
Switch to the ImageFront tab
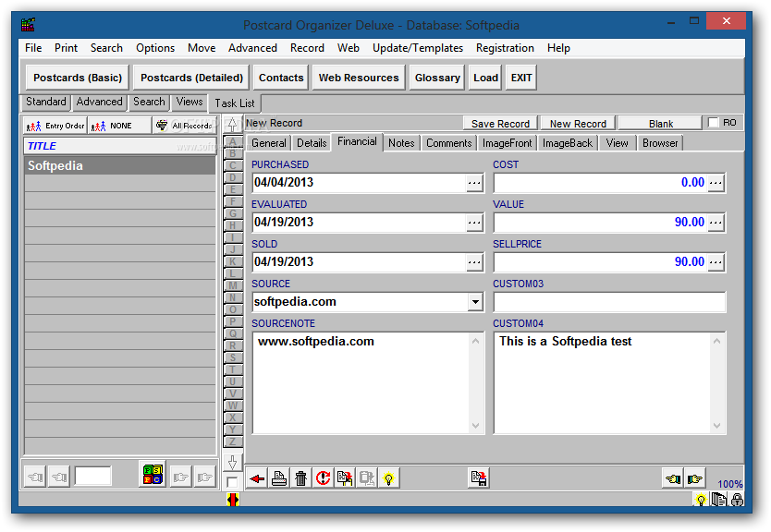(507, 143)
